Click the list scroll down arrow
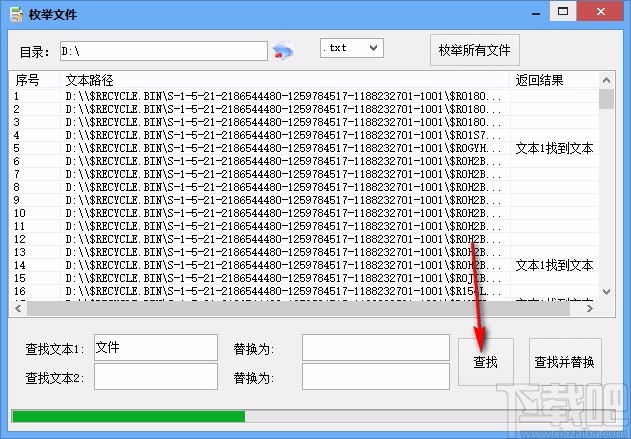The image size is (631, 439). (606, 292)
